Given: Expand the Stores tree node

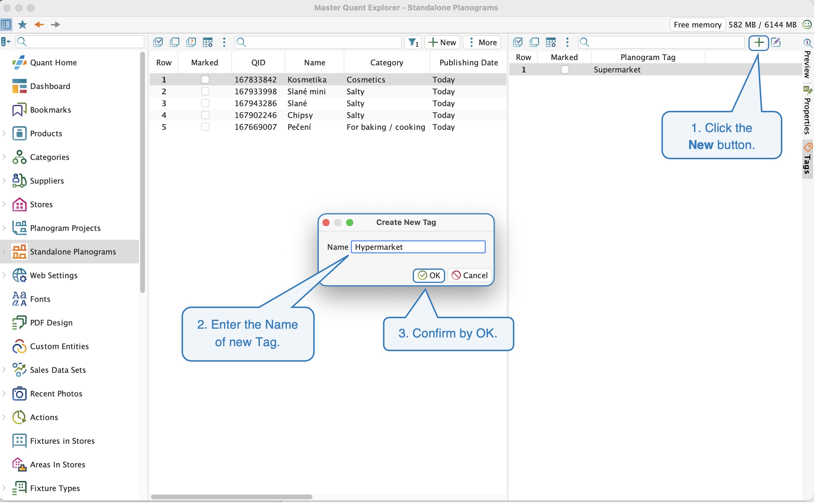Looking at the screenshot, I should (x=4, y=204).
